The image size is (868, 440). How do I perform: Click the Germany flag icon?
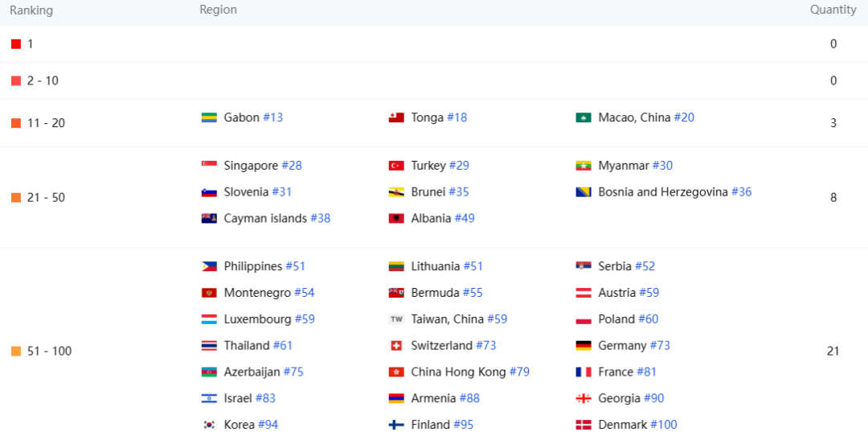pyautogui.click(x=583, y=346)
